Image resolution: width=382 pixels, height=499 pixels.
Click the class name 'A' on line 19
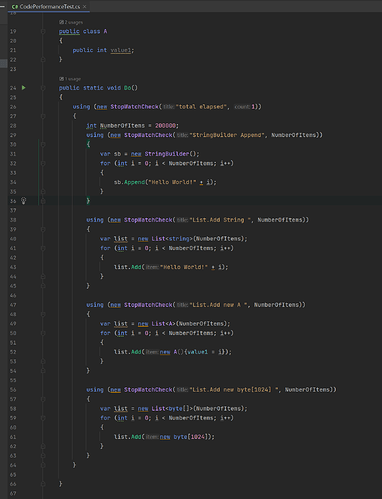pyautogui.click(x=105, y=31)
